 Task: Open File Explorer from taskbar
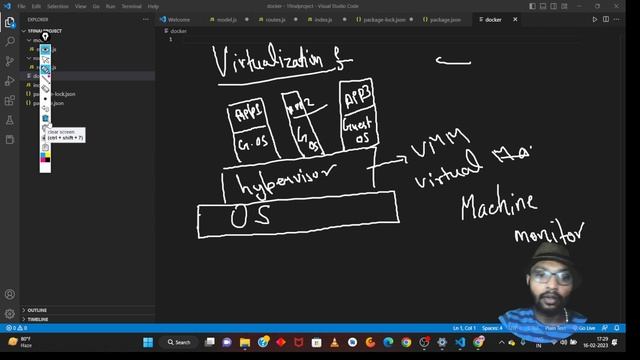[x=245, y=342]
